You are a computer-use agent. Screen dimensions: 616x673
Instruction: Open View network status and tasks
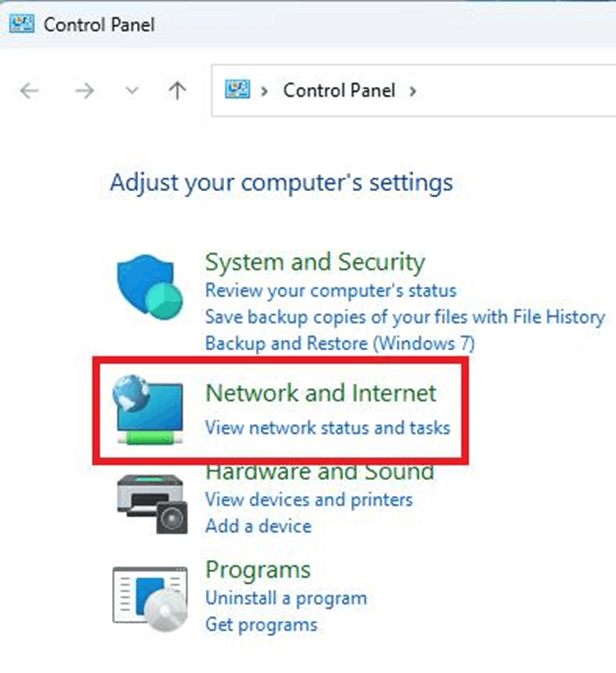328,428
